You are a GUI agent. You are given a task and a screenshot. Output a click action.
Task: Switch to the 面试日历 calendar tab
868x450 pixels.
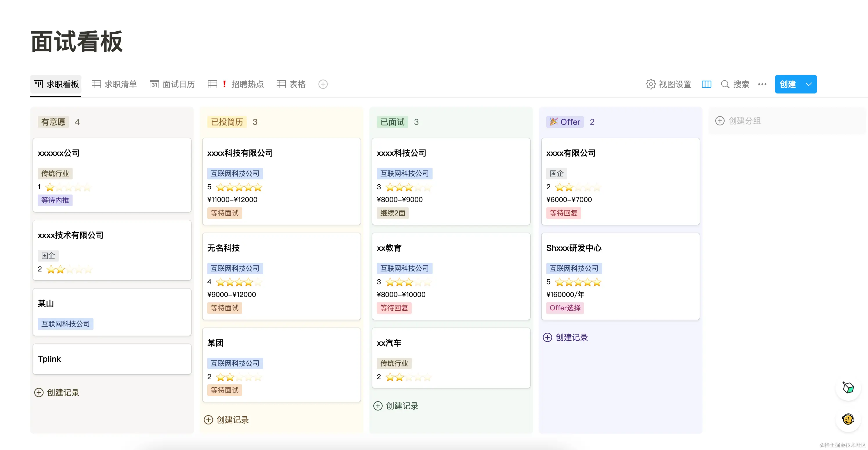tap(172, 84)
